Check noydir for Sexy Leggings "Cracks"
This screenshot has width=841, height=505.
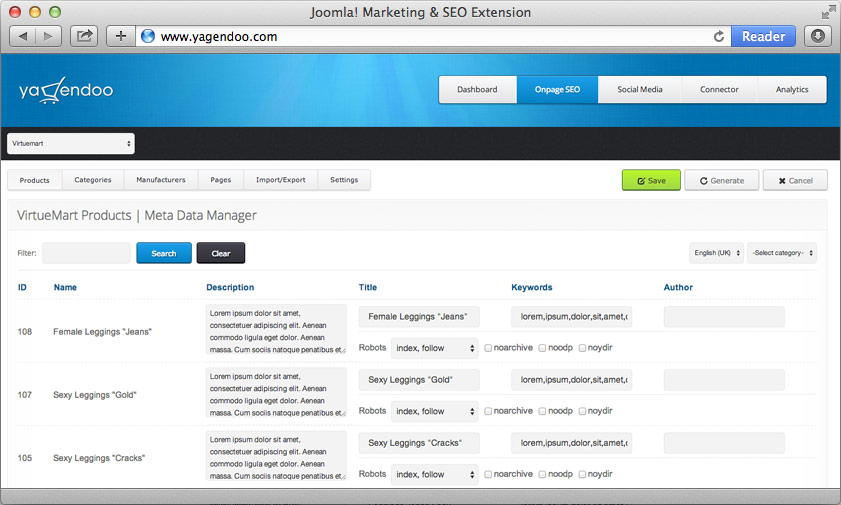582,474
